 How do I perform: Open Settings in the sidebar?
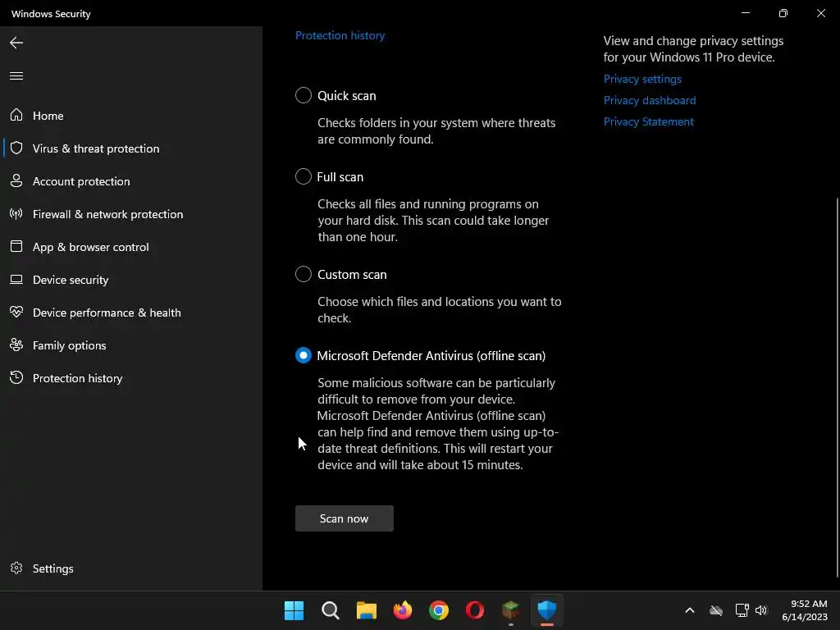coord(131,568)
